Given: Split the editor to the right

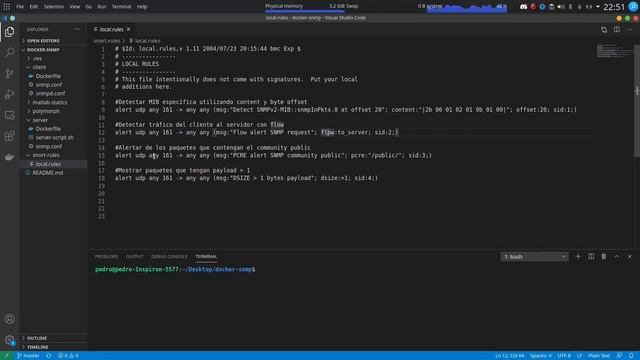Looking at the screenshot, I should tap(617, 29).
